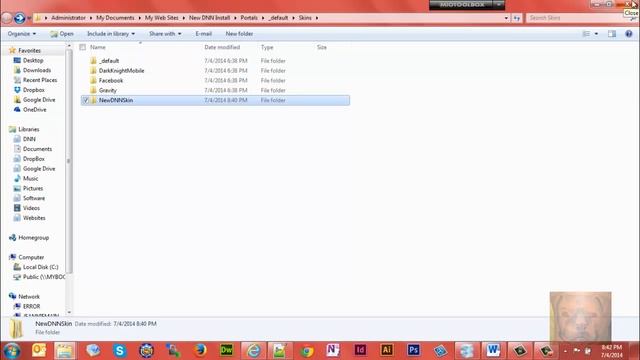Click the E-mail toolbar button
Screen dimensions: 640x360
pos(203,34)
